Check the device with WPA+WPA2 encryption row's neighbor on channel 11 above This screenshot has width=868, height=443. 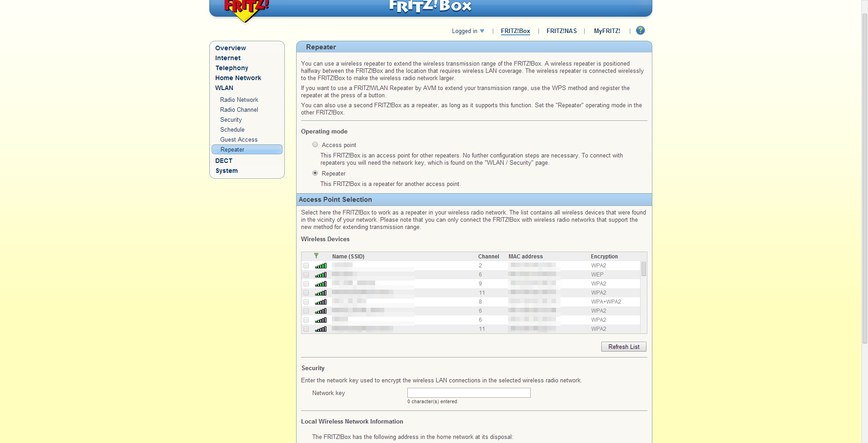[x=306, y=293]
